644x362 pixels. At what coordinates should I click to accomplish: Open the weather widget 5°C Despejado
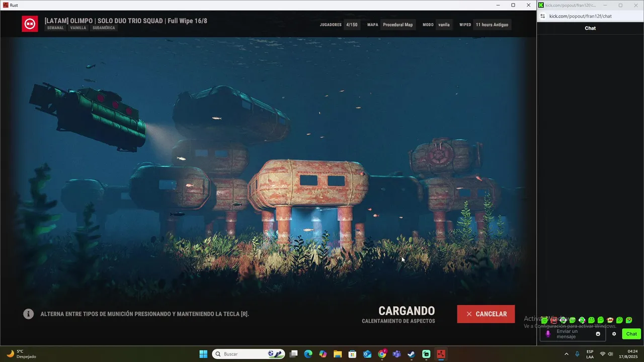click(21, 354)
